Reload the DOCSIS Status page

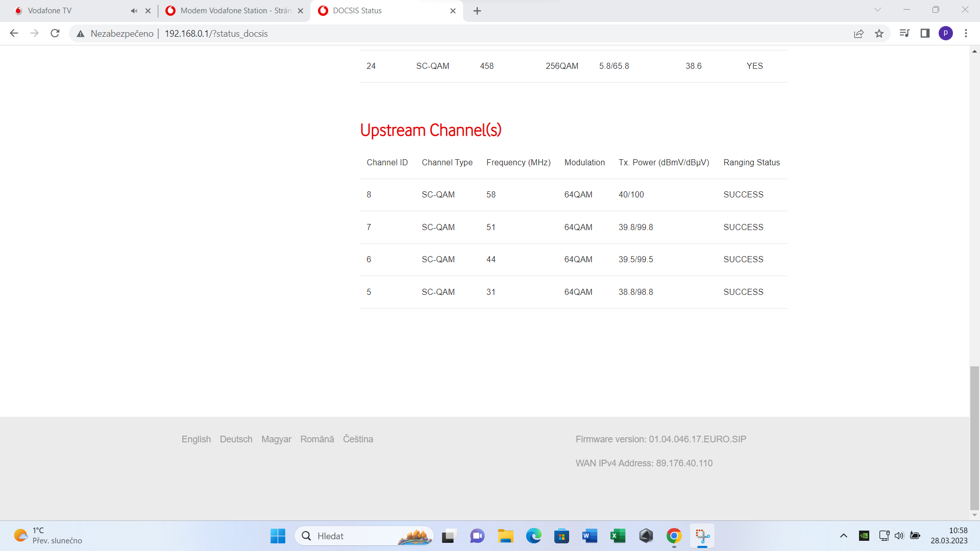point(55,33)
